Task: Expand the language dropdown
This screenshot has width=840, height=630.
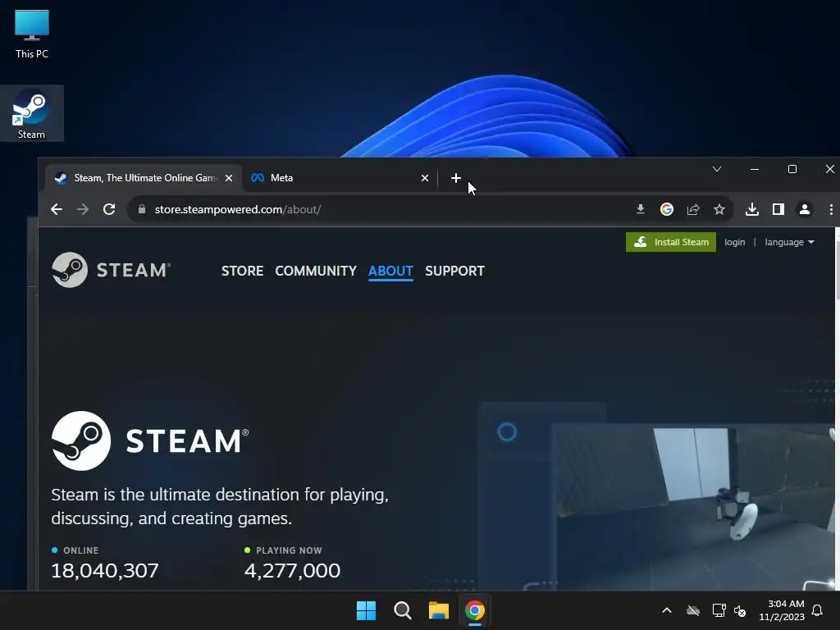Action: (x=789, y=242)
